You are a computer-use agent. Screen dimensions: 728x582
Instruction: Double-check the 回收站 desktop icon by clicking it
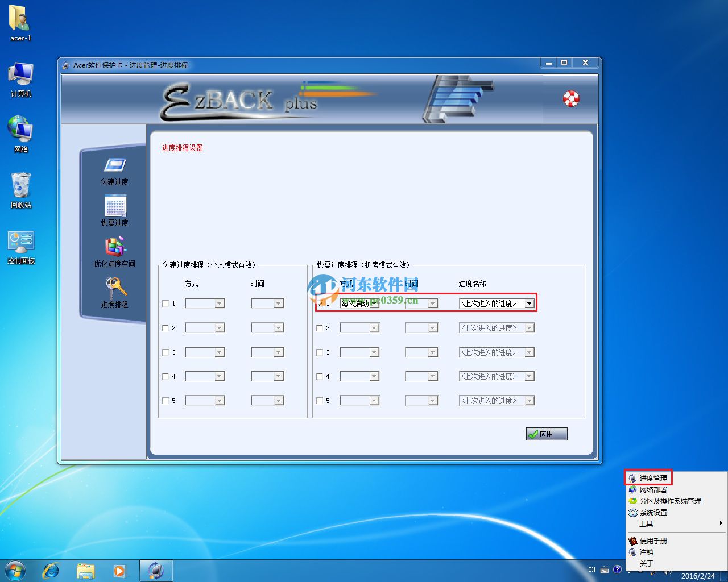point(21,186)
